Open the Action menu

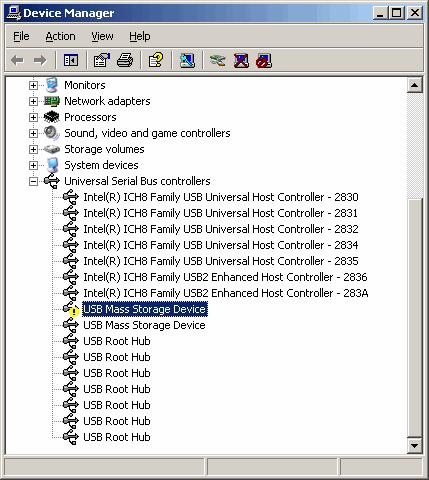[x=60, y=36]
